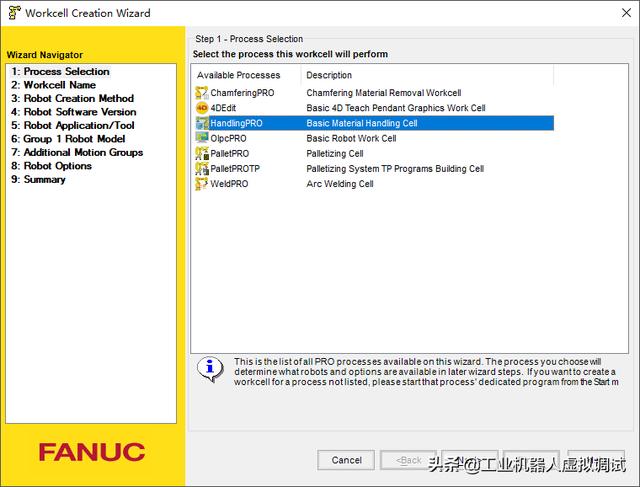Viewport: 640px width, 487px height.
Task: Go to step 4: Robot Software Version
Action: 73,112
